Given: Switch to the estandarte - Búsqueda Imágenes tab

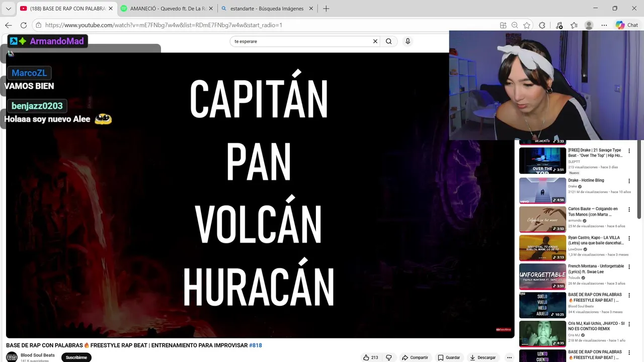Looking at the screenshot, I should point(267,9).
